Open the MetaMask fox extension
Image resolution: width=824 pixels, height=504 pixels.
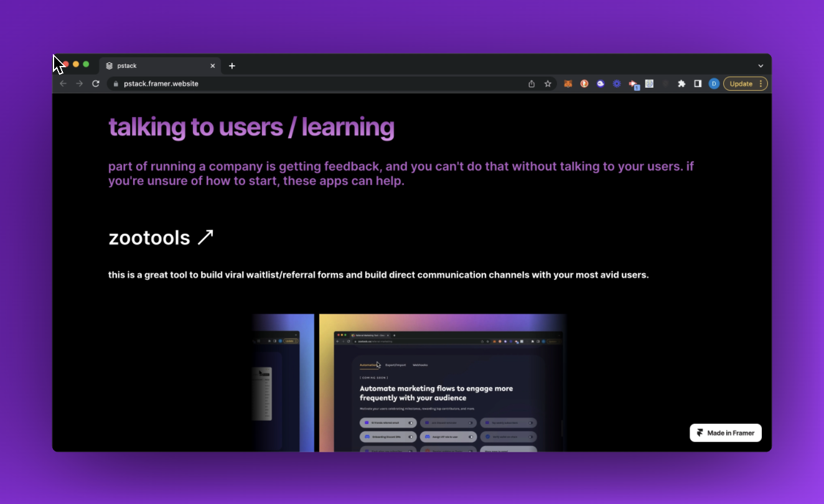tap(568, 83)
